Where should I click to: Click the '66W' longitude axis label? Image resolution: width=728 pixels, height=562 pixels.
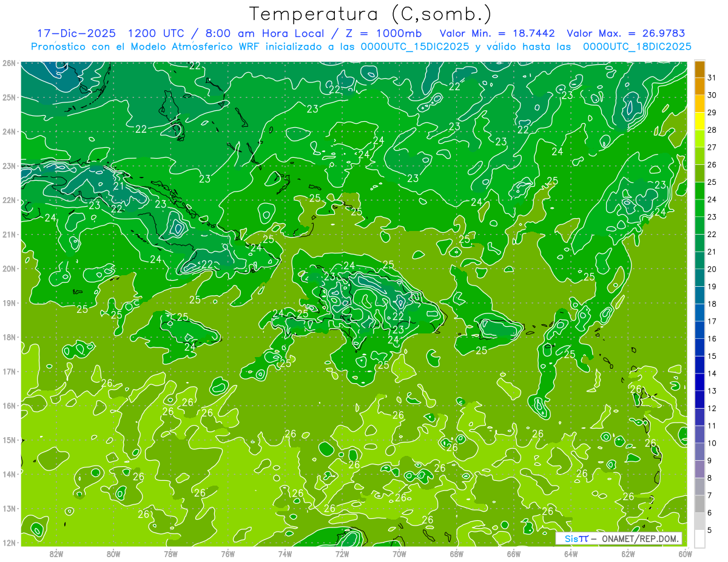[514, 554]
